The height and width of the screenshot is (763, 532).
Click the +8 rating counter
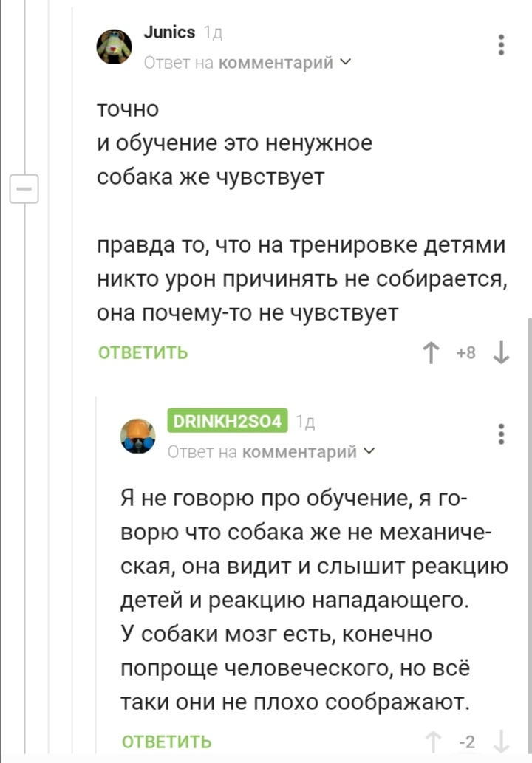465,353
